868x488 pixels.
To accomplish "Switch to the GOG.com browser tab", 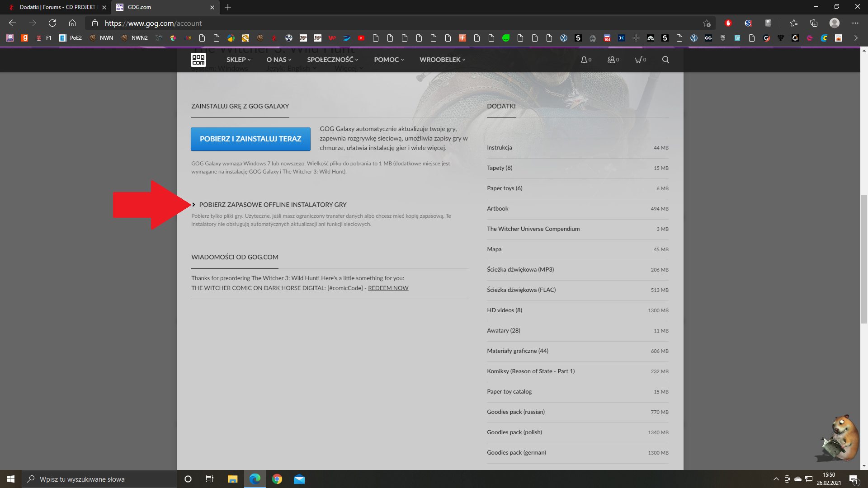I will point(165,7).
